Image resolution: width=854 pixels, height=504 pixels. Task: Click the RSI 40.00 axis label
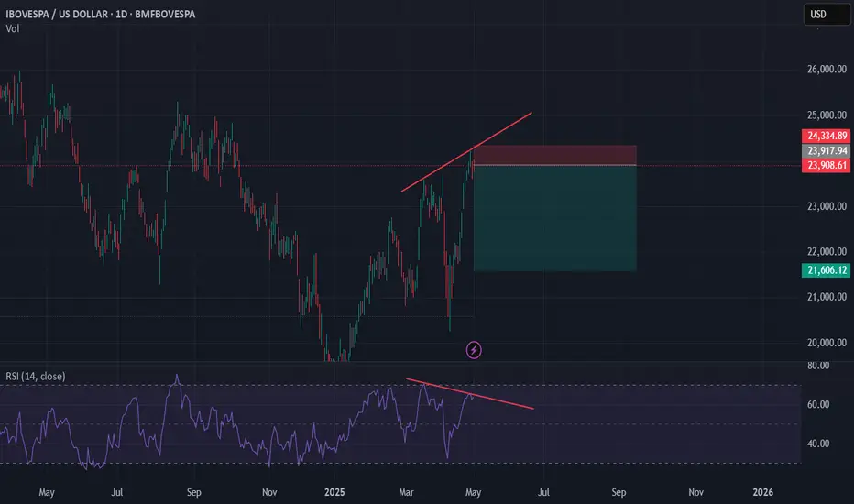click(818, 444)
